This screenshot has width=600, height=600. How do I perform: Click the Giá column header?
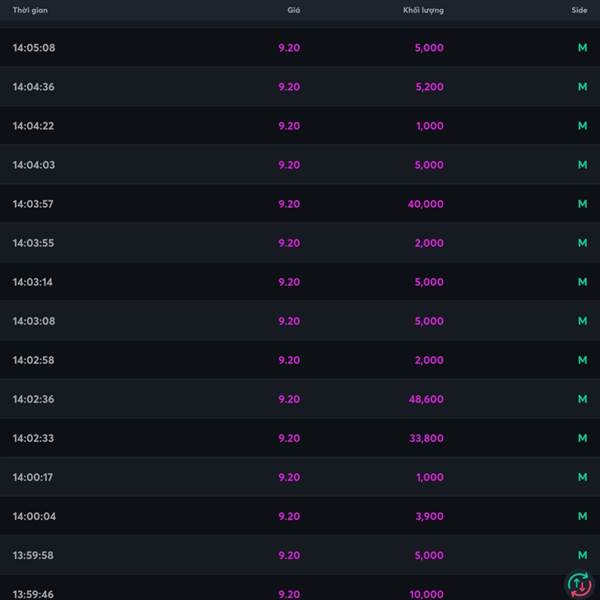[x=293, y=10]
